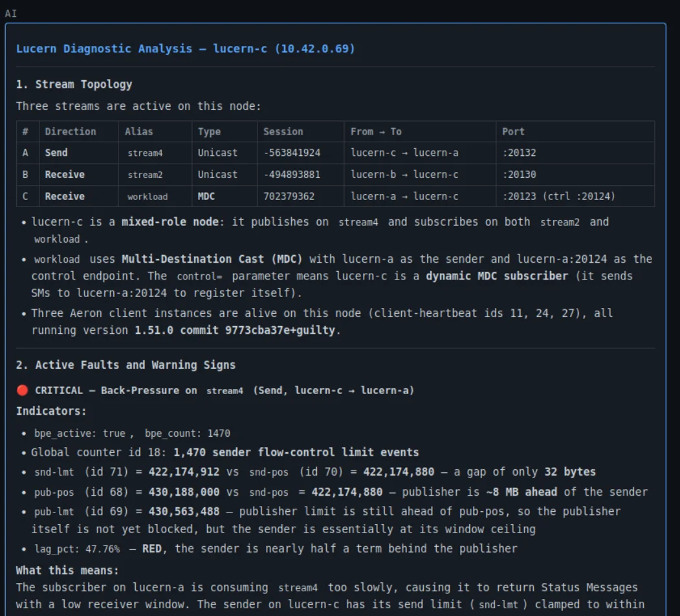Click the 'dynamic MDC subscriber' bold text
Image resolution: width=680 pixels, height=616 pixels.
[x=496, y=276]
